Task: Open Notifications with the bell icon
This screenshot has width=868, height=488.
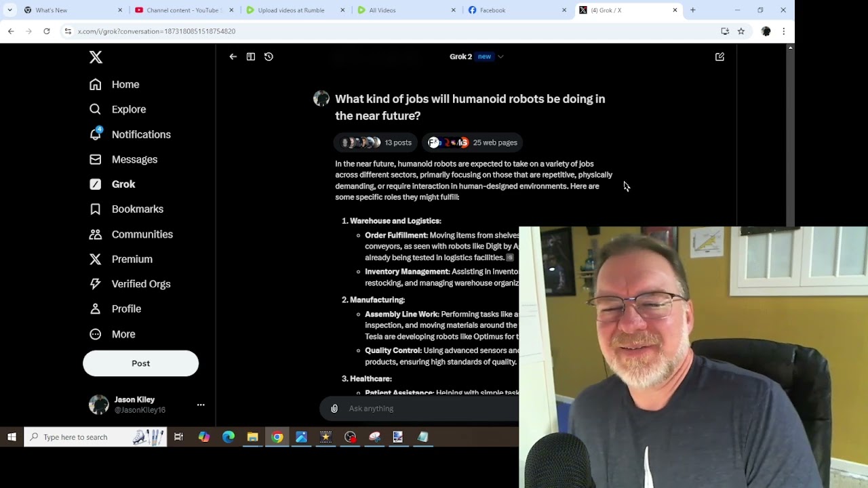Action: [x=130, y=134]
